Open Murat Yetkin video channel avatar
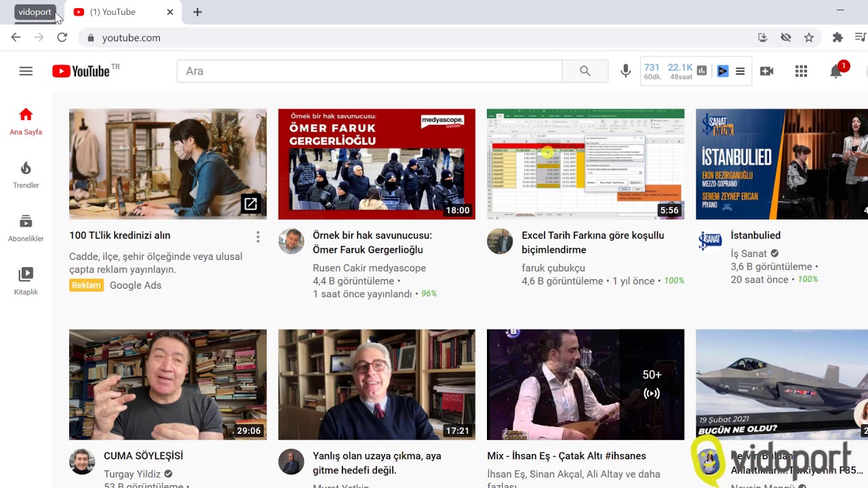868x488 pixels. pyautogui.click(x=291, y=462)
